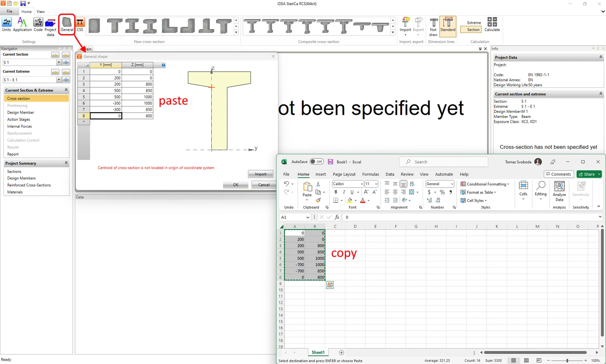Click the Code settings icon
606x364 pixels.
click(38, 25)
